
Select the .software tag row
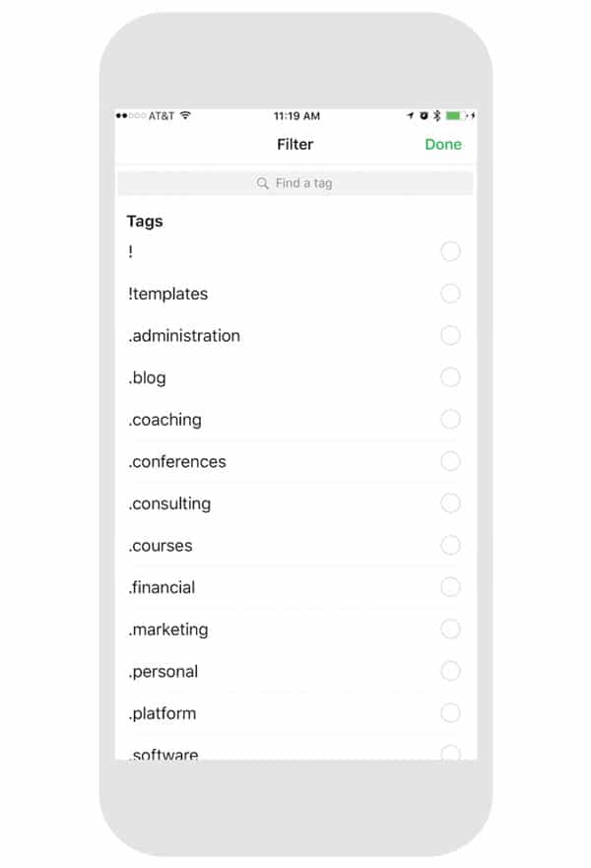point(164,754)
